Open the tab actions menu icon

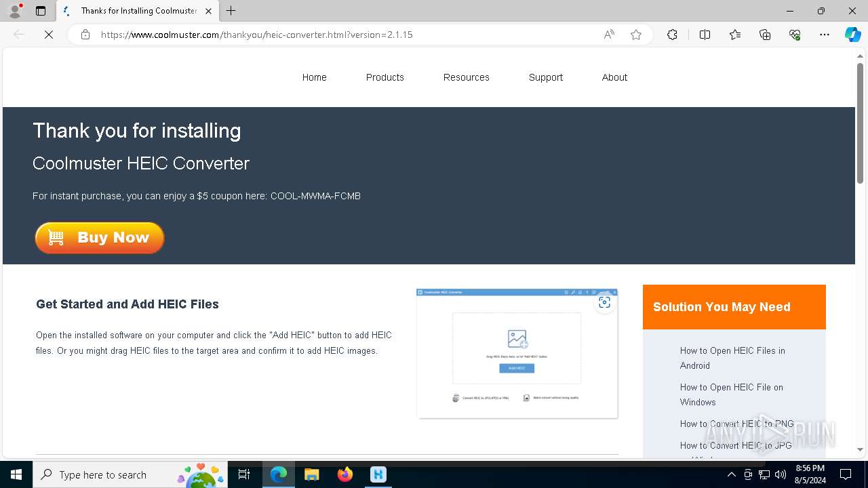41,11
